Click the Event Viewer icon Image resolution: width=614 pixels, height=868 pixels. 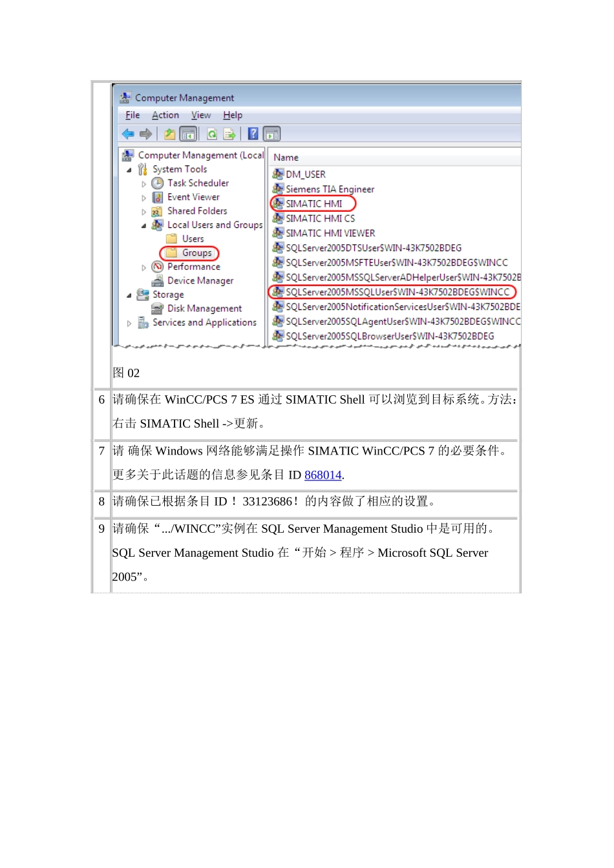[157, 197]
